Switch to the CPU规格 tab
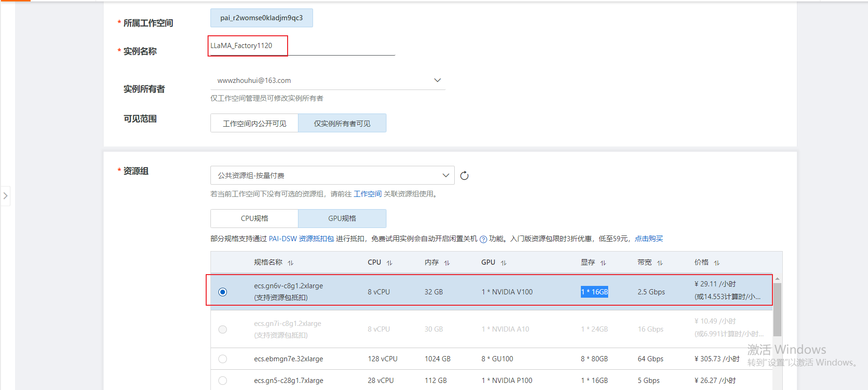 [x=254, y=219]
